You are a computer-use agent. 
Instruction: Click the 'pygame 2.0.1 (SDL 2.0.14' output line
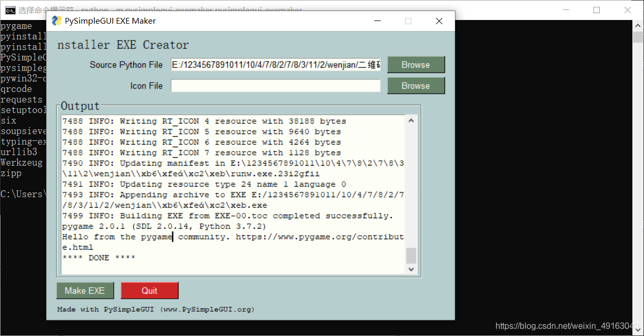[164, 226]
